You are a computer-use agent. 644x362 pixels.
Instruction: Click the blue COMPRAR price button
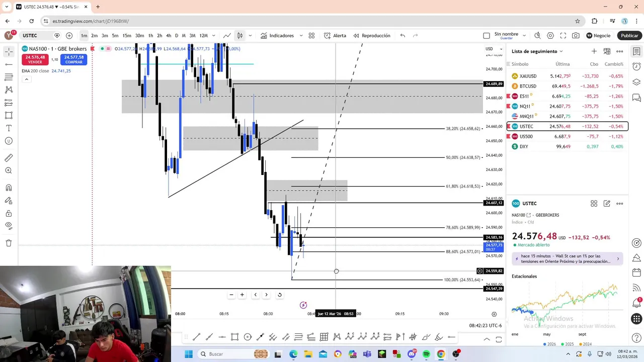(x=73, y=59)
